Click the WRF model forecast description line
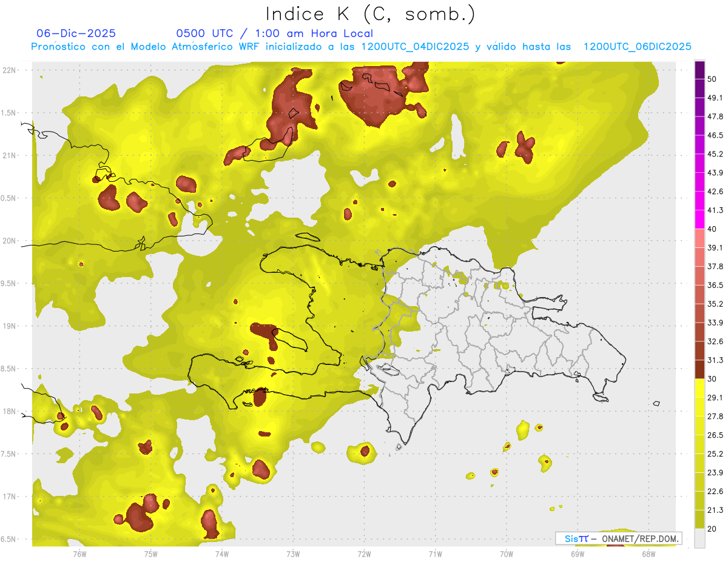728x562 pixels. [361, 47]
